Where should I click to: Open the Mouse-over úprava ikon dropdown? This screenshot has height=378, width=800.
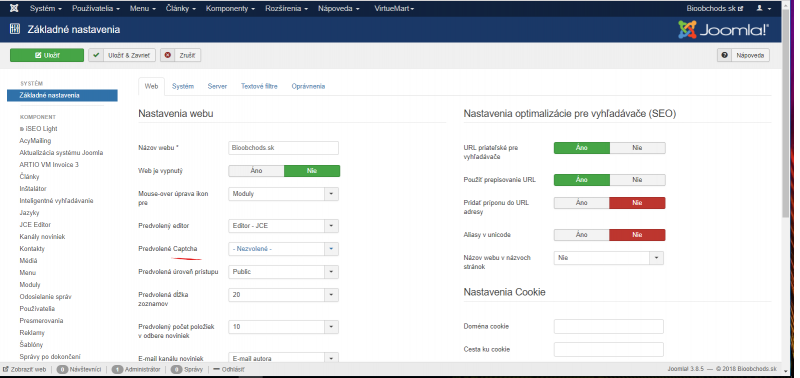click(284, 194)
